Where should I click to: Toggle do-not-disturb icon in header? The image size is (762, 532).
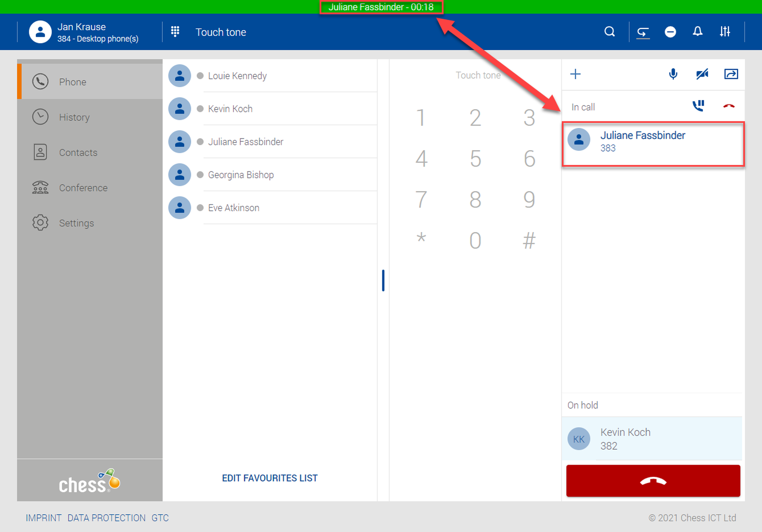coord(670,32)
